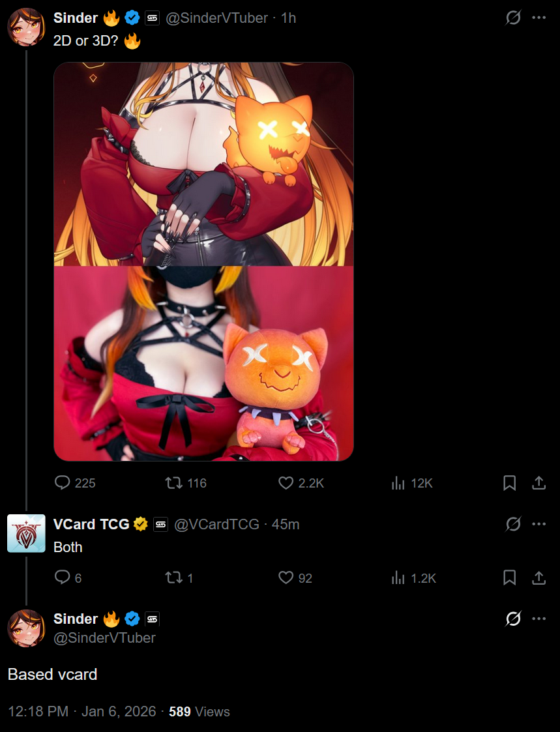The height and width of the screenshot is (732, 560).
Task: Open Grok icon on the top post
Action: pos(513,18)
